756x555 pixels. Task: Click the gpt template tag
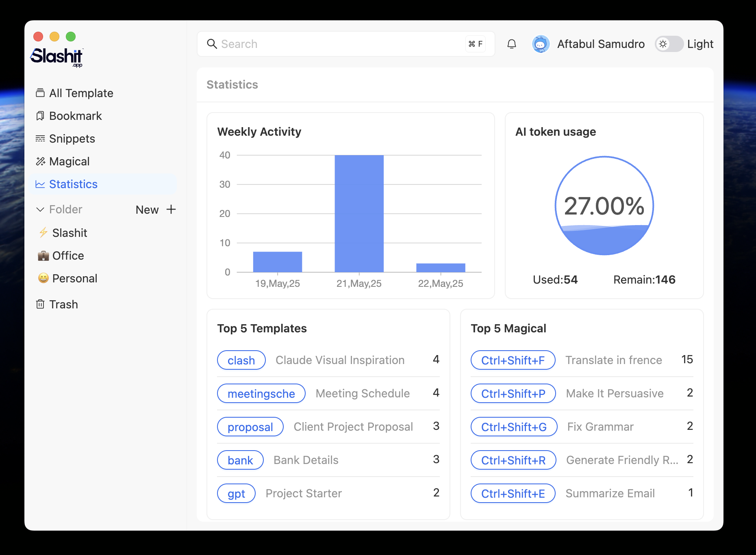pyautogui.click(x=236, y=493)
